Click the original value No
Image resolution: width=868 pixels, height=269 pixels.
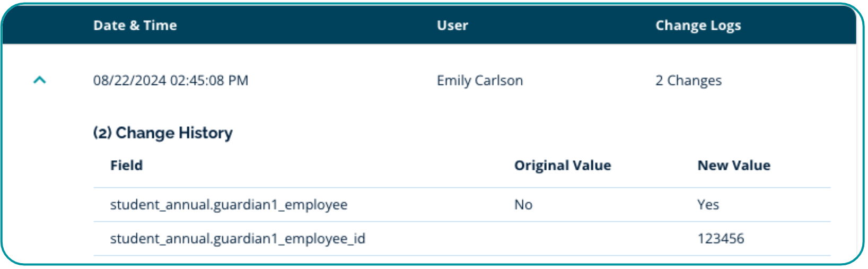click(523, 205)
